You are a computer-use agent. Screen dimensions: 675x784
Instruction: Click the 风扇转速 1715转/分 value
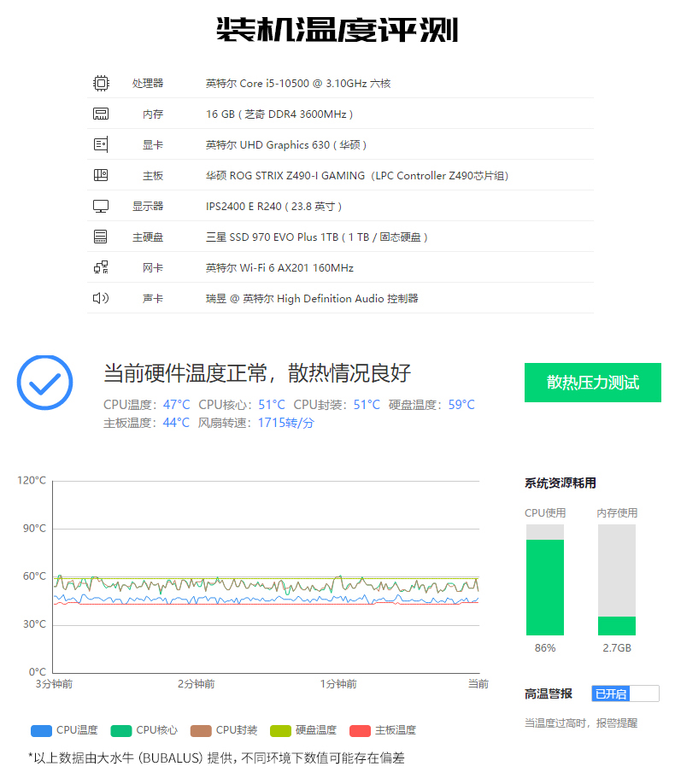(x=285, y=423)
